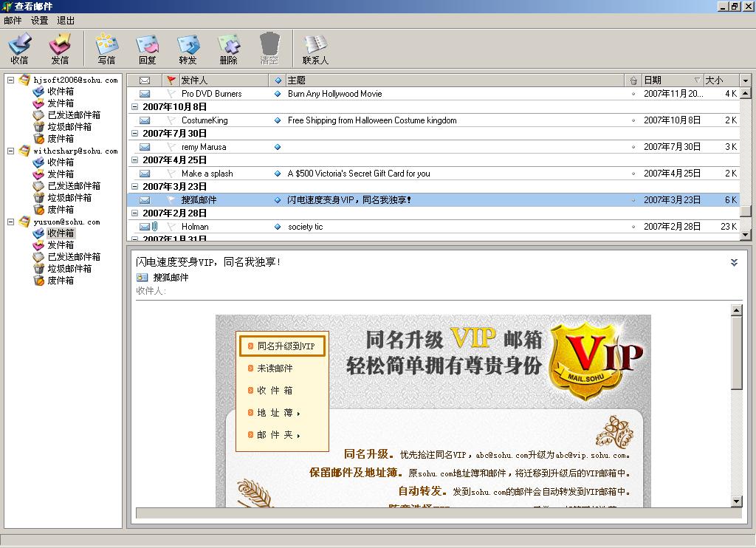Click the 发信 send mail toolbar icon
The width and height of the screenshot is (756, 548).
pyautogui.click(x=60, y=48)
